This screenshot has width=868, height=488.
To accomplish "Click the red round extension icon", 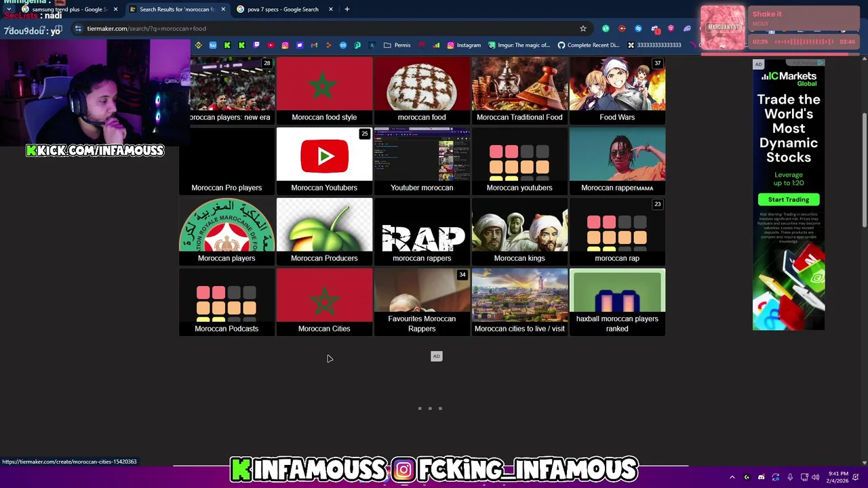I will (622, 28).
